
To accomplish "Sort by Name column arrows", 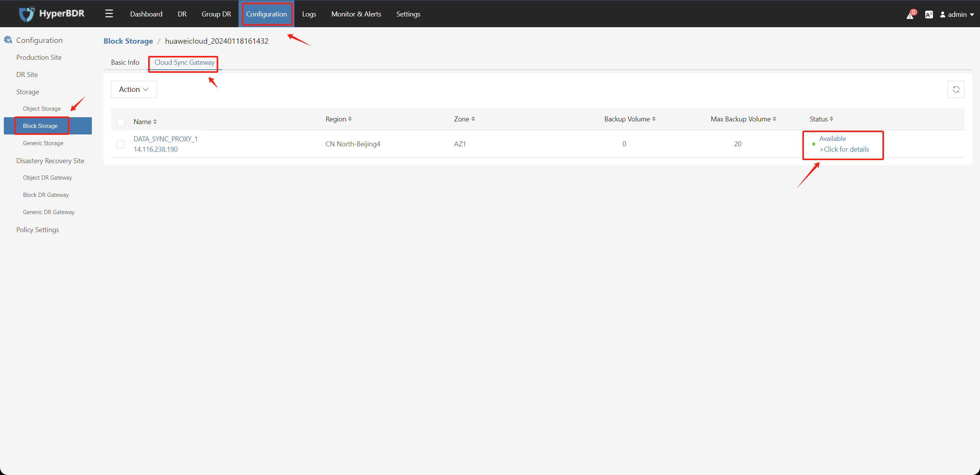I will [x=155, y=122].
